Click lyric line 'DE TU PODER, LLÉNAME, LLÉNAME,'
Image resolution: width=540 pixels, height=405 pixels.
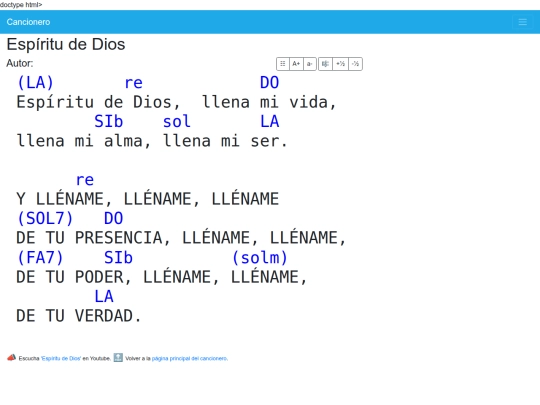[x=161, y=277]
